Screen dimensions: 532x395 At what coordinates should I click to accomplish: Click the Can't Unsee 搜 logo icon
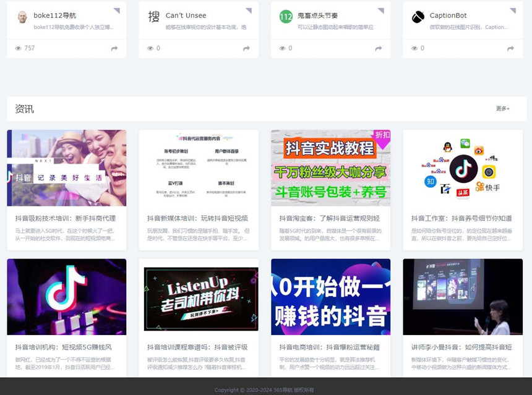[x=153, y=16]
